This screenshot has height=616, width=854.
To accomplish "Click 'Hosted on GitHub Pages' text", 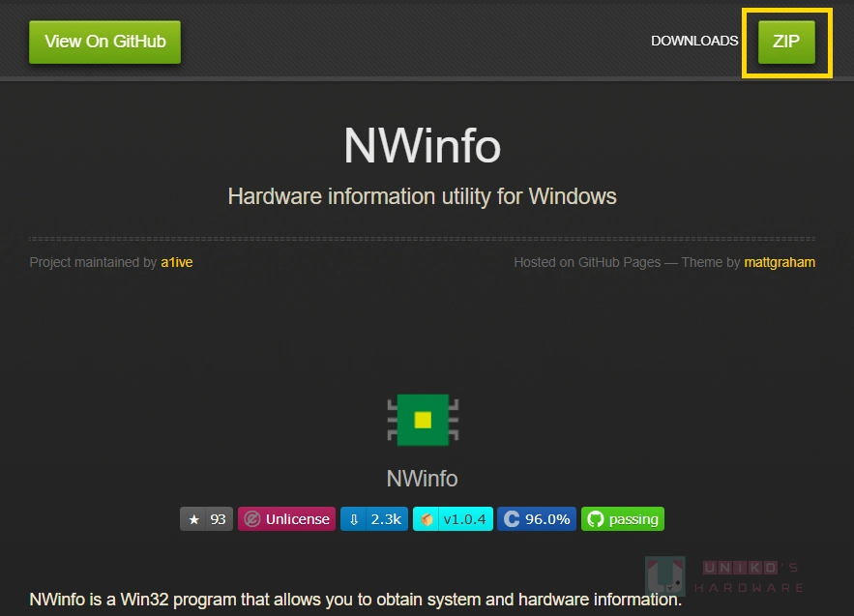I will (587, 262).
